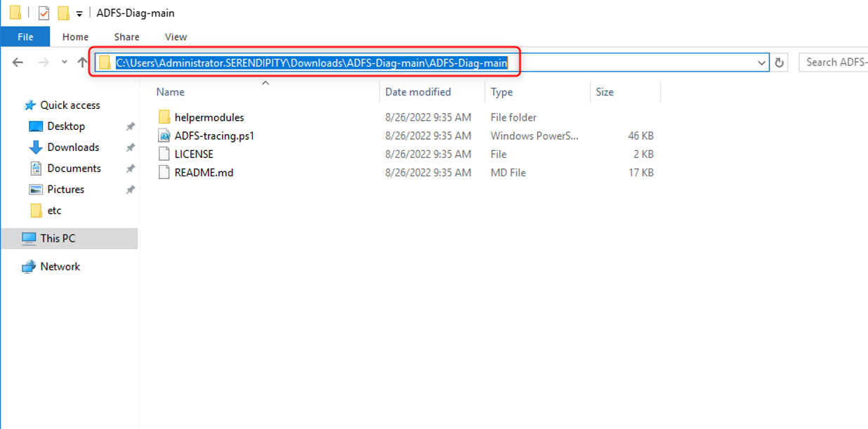
Task: Select the helpermodules folder
Action: point(209,117)
